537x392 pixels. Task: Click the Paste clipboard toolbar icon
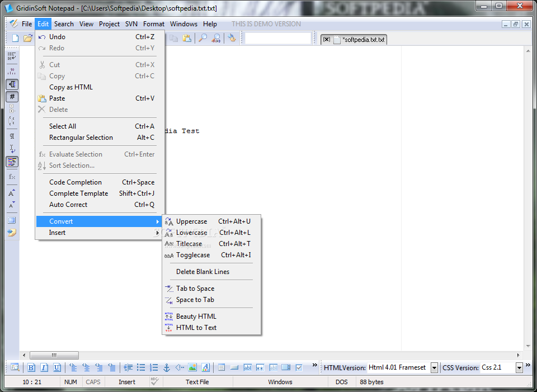(187, 38)
